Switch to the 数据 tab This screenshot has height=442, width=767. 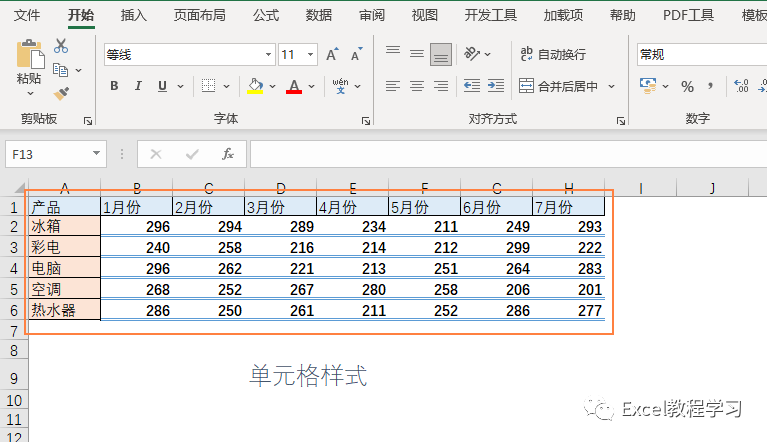click(318, 15)
